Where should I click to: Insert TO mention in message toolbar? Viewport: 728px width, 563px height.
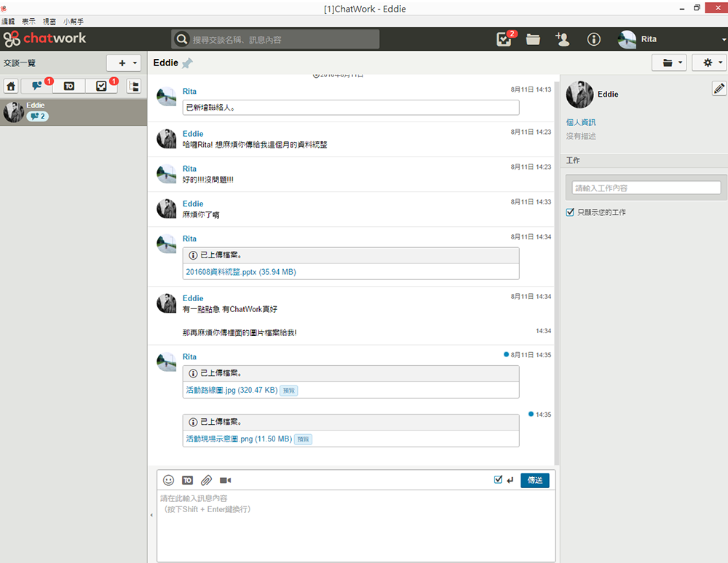tap(188, 481)
